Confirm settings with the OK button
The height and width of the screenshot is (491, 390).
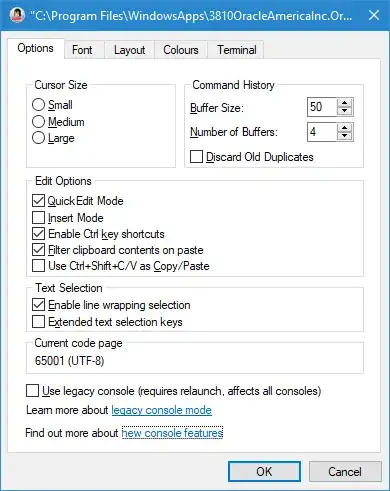264,472
